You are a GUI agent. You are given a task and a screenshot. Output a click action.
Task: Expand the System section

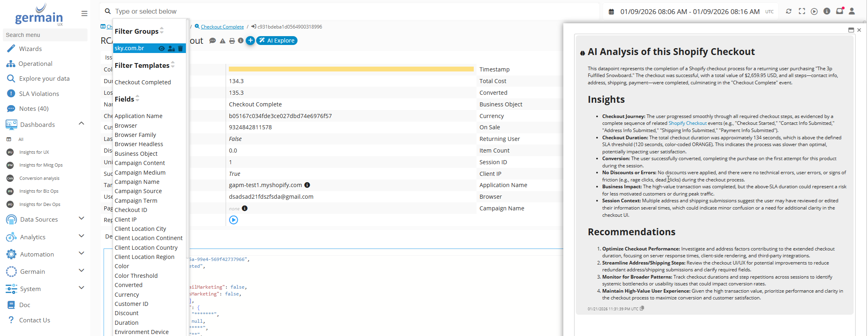pyautogui.click(x=81, y=288)
